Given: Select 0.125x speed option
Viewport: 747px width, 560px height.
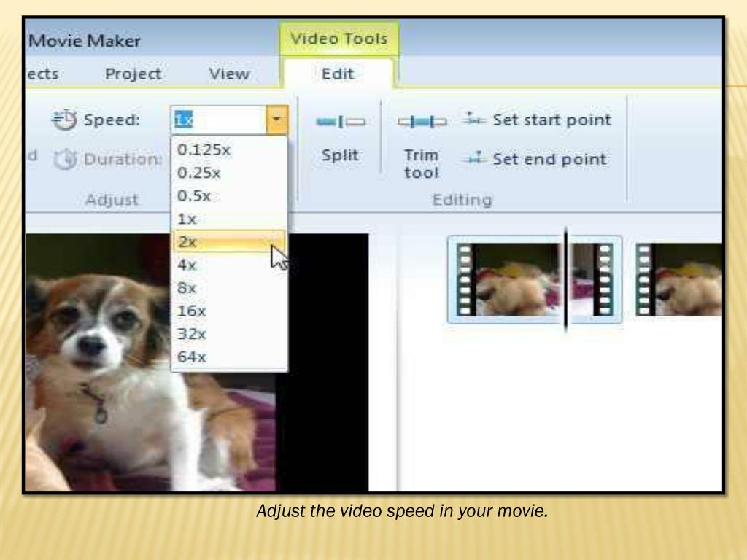Looking at the screenshot, I should (229, 150).
